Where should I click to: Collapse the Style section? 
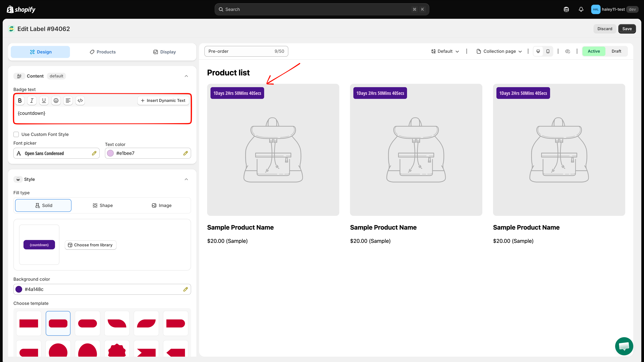pos(186,179)
